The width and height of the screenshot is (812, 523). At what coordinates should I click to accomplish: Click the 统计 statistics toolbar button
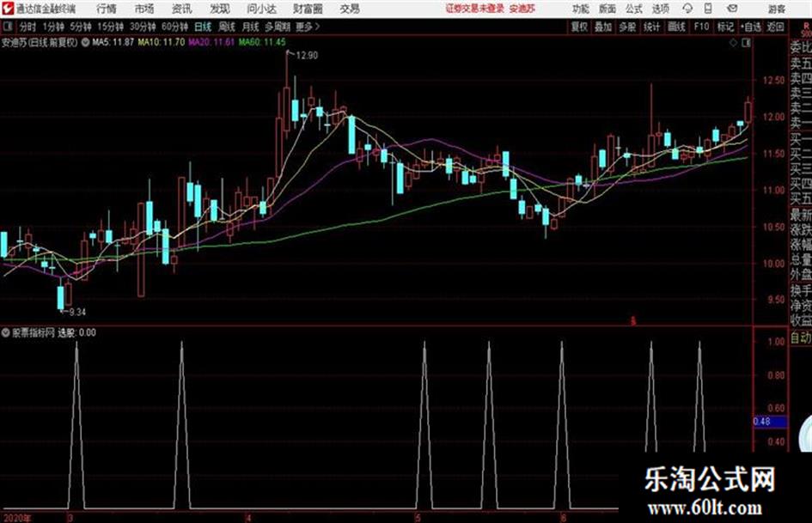point(652,27)
